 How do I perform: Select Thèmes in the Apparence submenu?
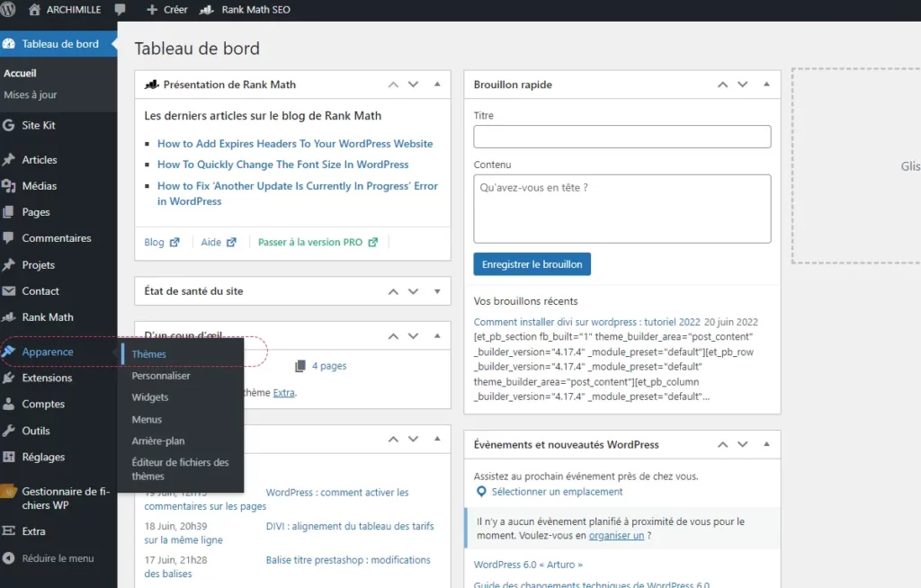(149, 354)
